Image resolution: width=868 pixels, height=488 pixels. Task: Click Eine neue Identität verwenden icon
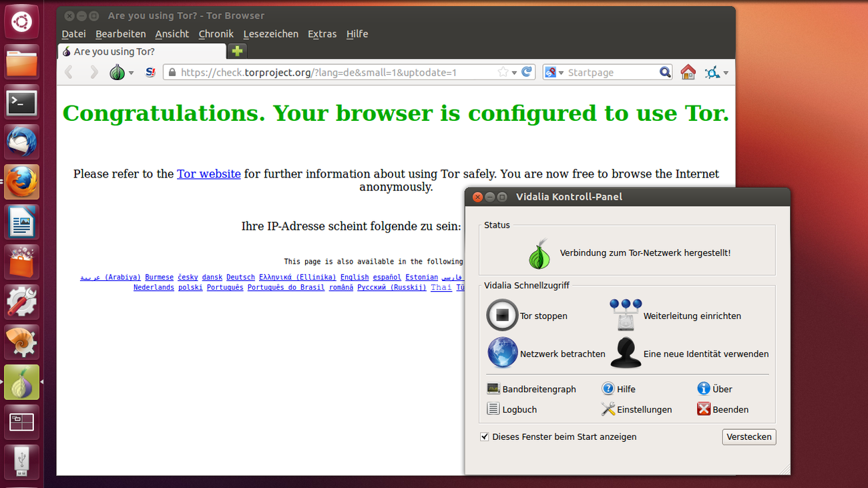[x=626, y=353]
